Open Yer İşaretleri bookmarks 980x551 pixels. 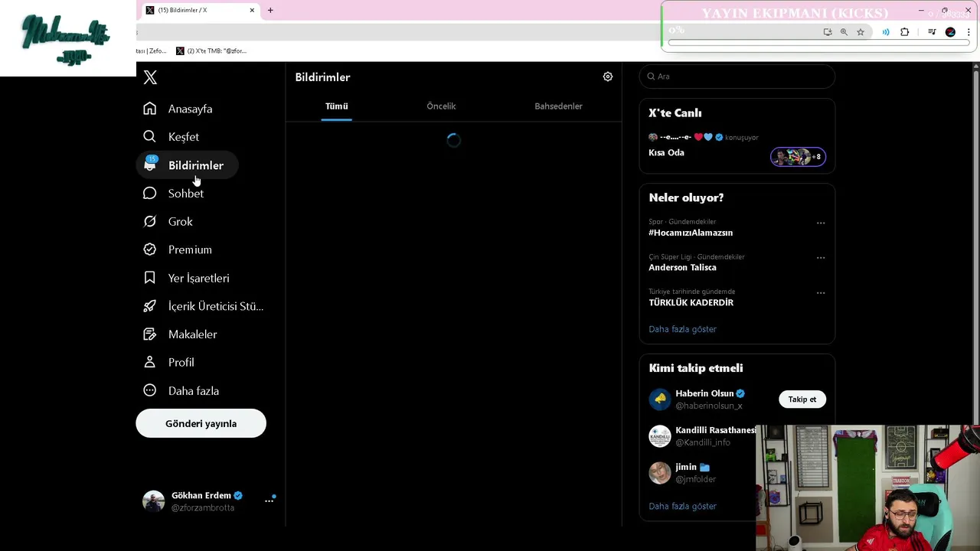[x=187, y=278]
